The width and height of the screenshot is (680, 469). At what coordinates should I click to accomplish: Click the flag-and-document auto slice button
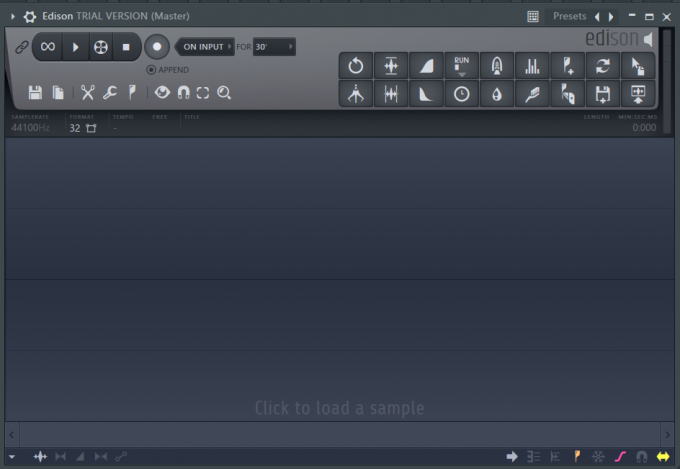[568, 94]
